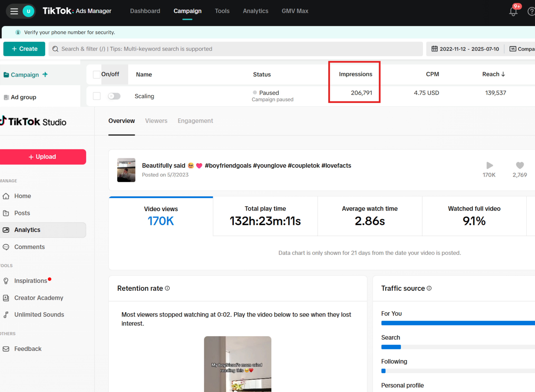The image size is (535, 392).
Task: Click the Feedback envelope icon
Action: coord(6,349)
